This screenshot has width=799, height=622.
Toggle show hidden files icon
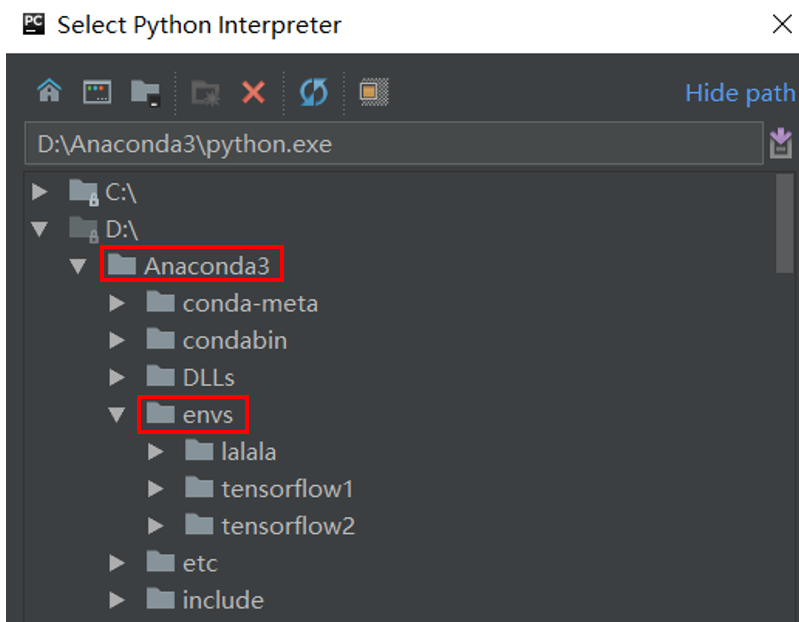[375, 92]
